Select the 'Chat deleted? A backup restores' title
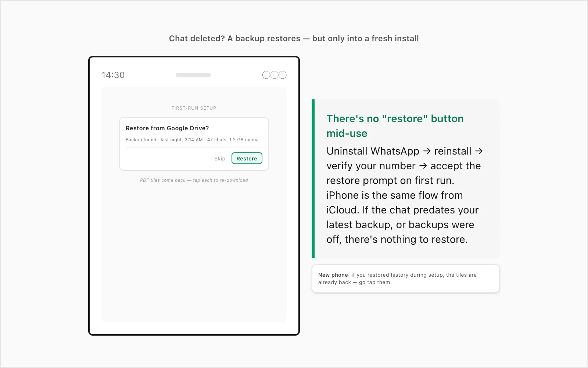This screenshot has height=368, width=588. point(294,39)
